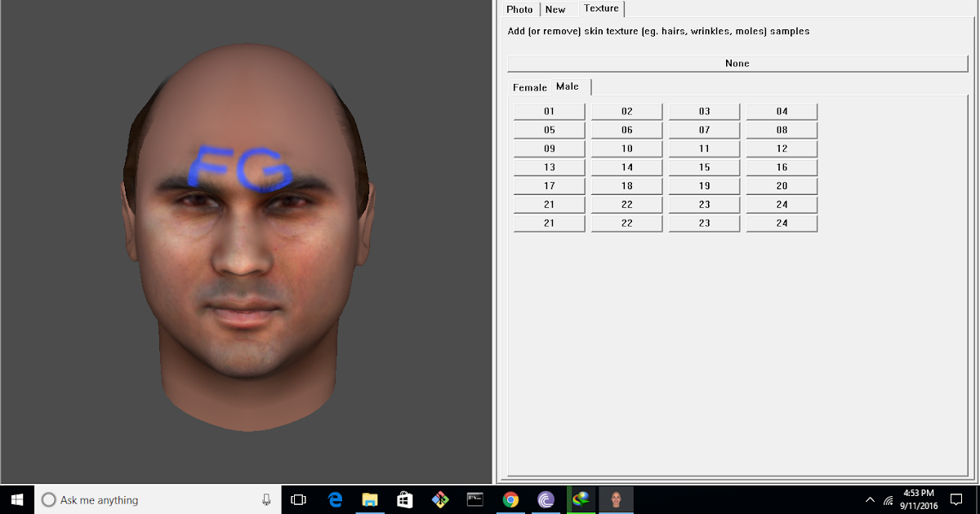980x514 pixels.
Task: Apply male skin texture sample 16
Action: (782, 166)
